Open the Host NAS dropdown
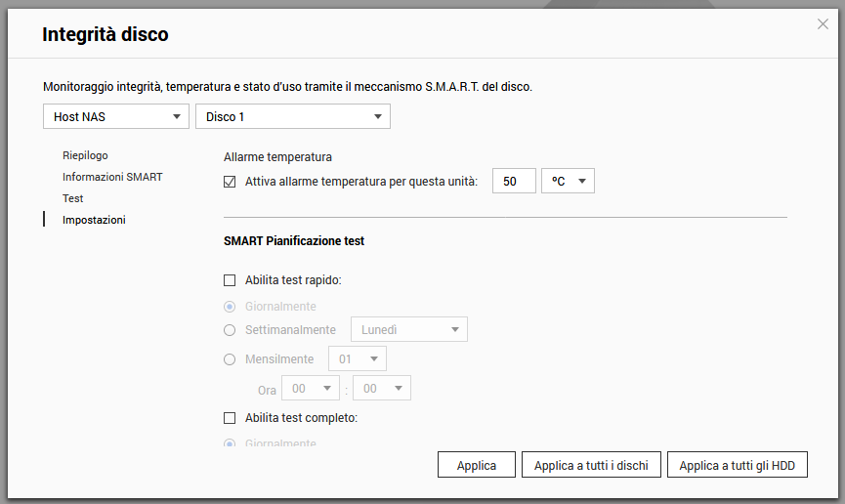The image size is (845, 504). 115,116
